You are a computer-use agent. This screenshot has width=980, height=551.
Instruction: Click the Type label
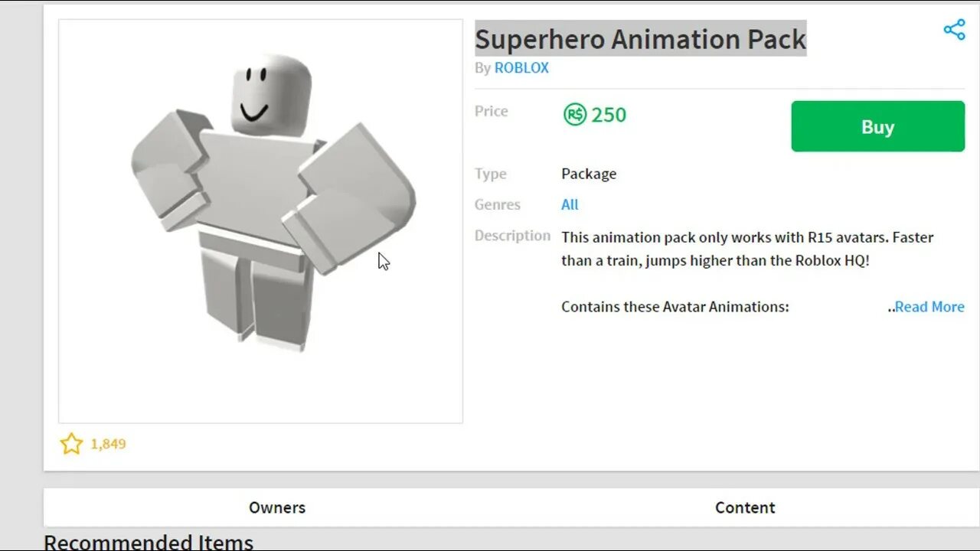click(490, 174)
